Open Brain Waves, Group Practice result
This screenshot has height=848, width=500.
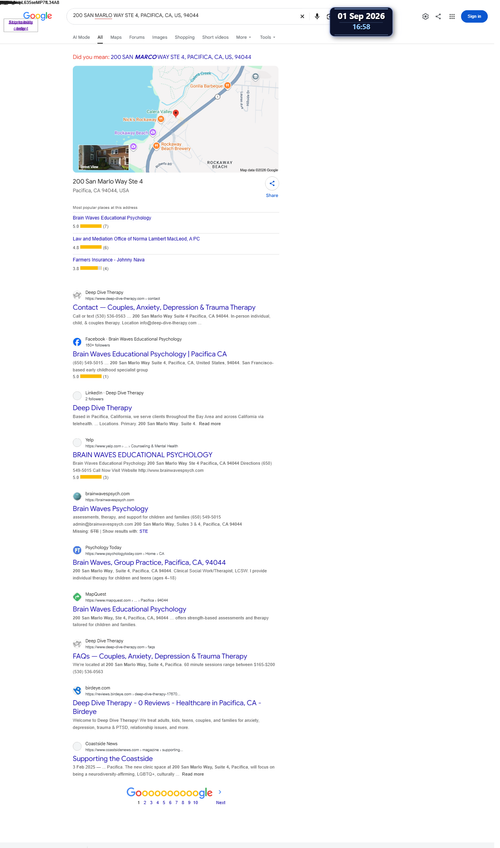pos(149,562)
